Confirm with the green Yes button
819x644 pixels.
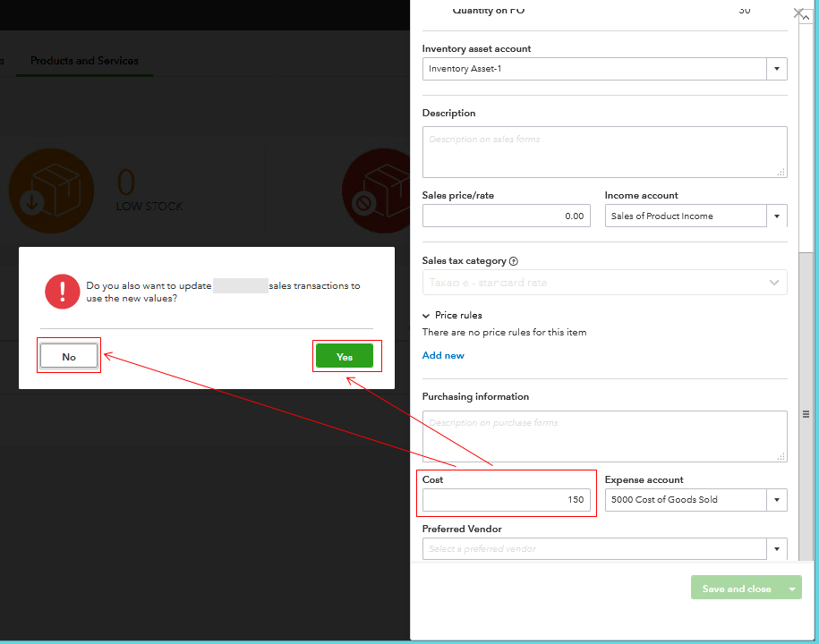point(345,357)
